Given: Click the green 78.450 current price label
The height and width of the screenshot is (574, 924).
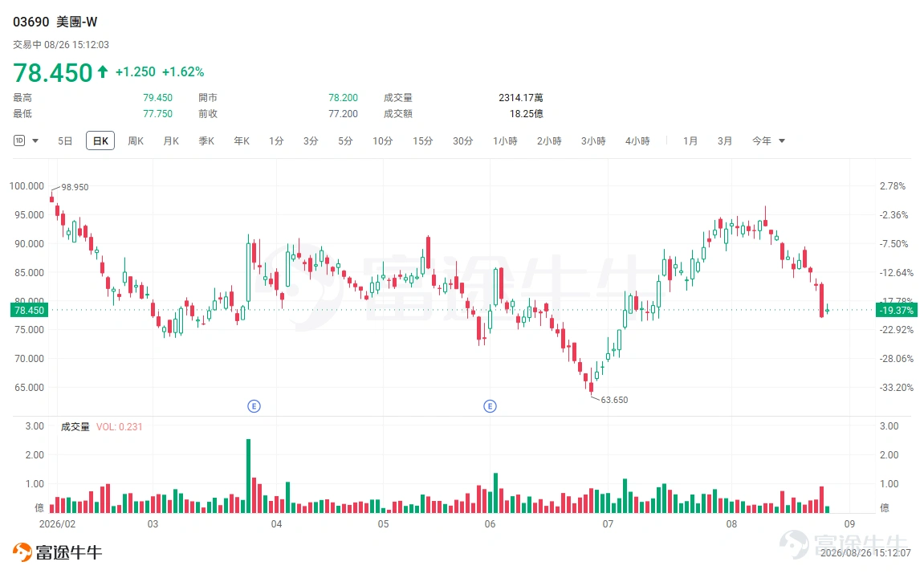Looking at the screenshot, I should tap(29, 310).
